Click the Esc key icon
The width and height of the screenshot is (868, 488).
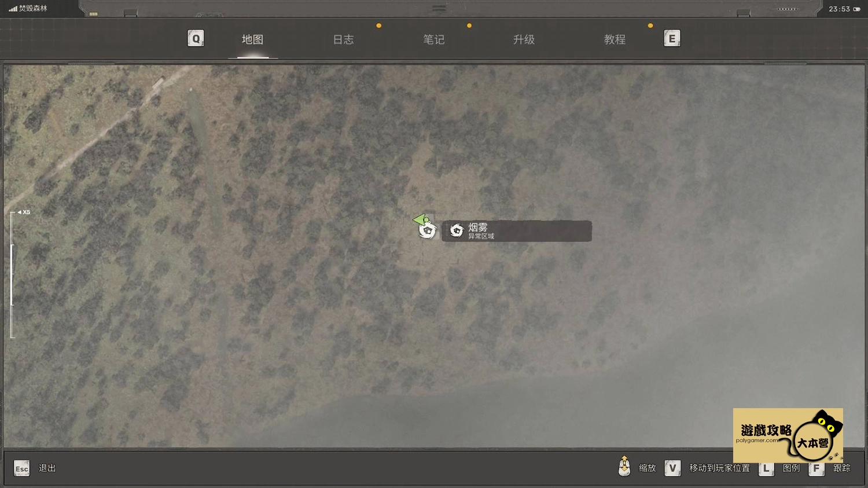point(21,468)
